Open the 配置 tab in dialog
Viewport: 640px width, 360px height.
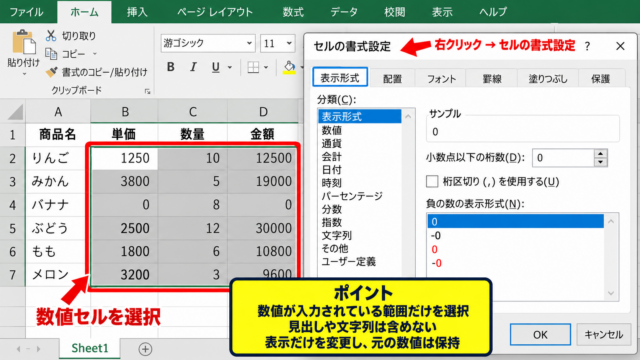tap(392, 78)
